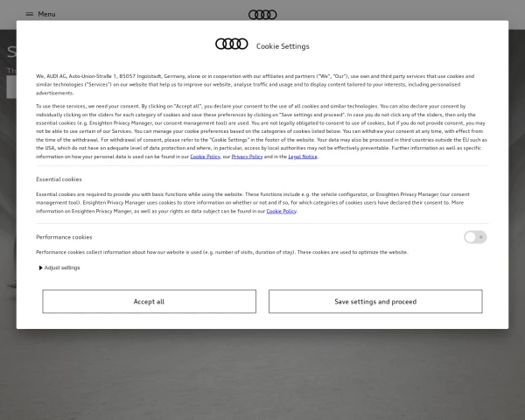Open the Cookie Policy link under Essential cookies
525x420 pixels.
point(281,211)
